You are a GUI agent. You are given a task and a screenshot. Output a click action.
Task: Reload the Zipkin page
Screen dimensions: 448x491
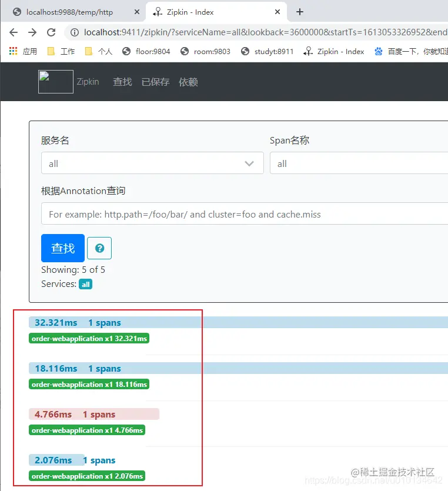tap(51, 32)
